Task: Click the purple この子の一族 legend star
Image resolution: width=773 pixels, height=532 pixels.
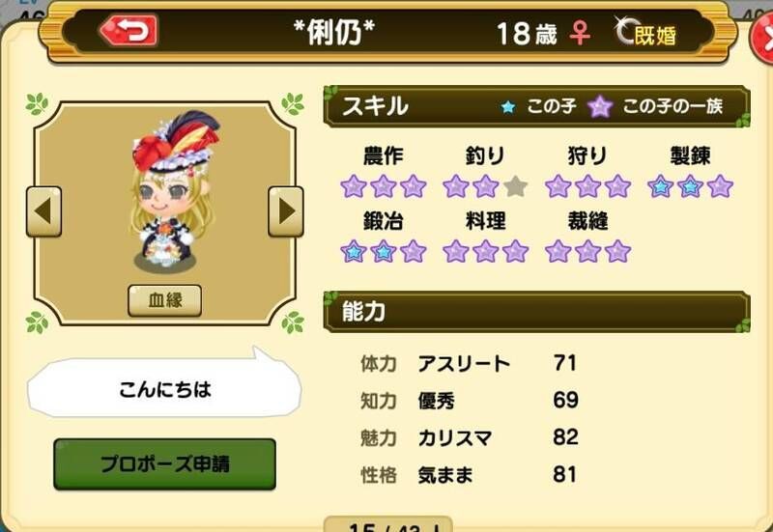Action: coord(600,106)
